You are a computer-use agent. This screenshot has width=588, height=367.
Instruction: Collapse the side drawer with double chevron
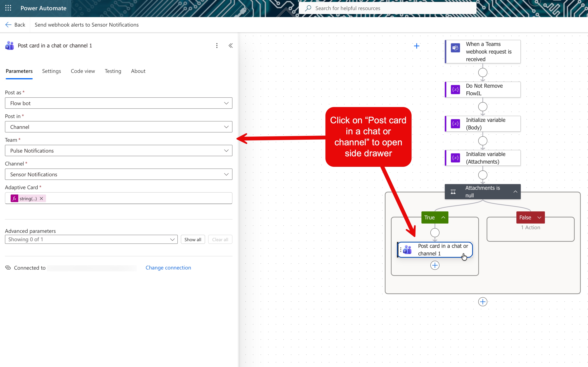(231, 46)
